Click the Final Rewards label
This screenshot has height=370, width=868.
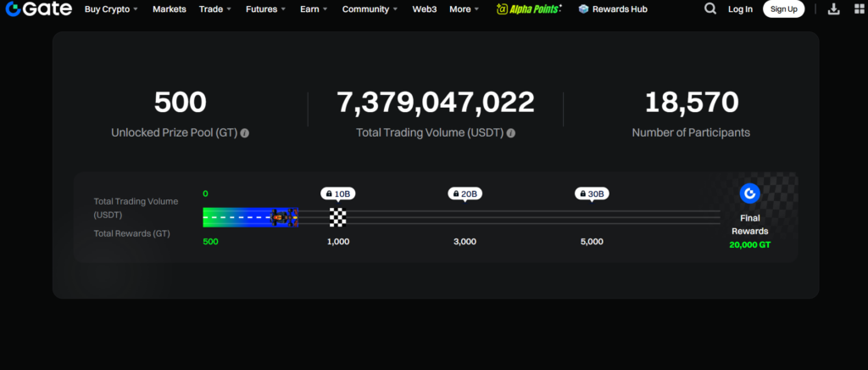click(750, 224)
